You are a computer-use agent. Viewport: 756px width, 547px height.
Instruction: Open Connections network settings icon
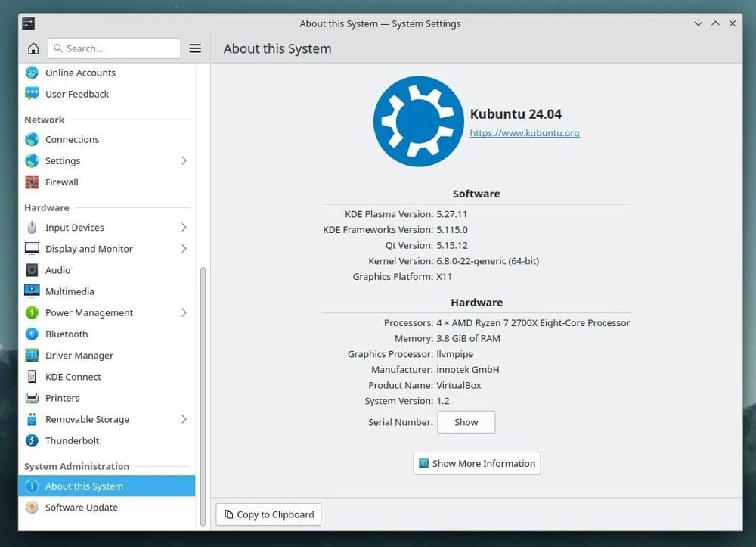31,139
